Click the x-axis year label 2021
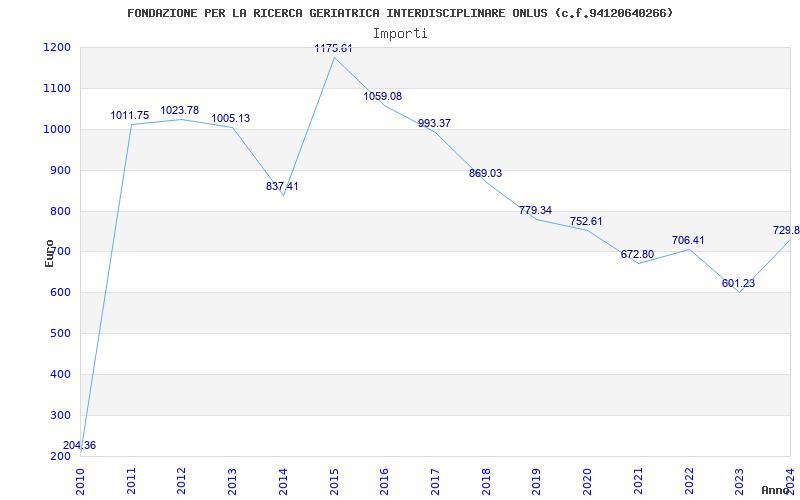 pyautogui.click(x=638, y=481)
